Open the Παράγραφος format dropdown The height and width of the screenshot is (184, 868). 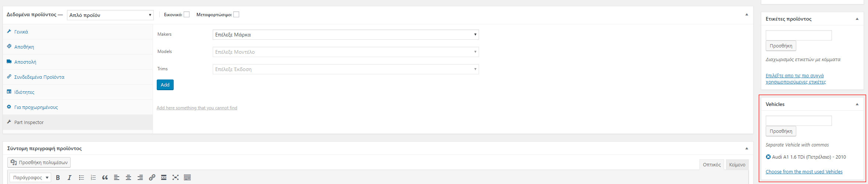(30, 178)
